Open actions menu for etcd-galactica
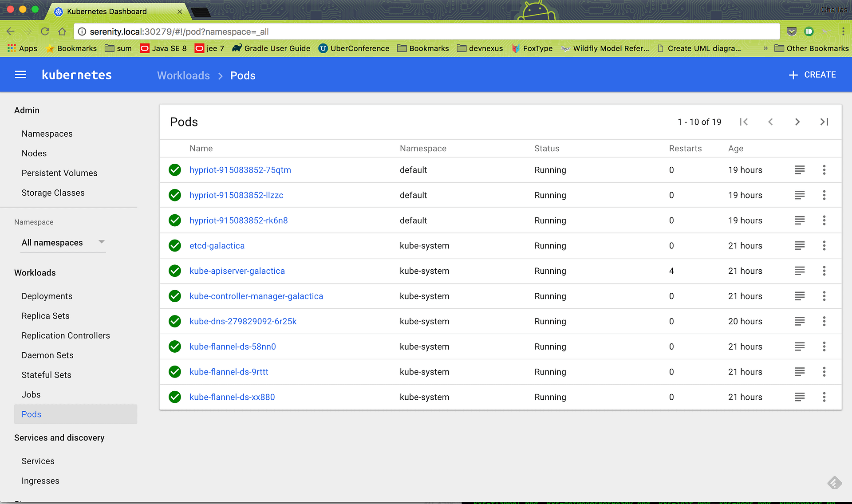852x504 pixels. click(824, 246)
